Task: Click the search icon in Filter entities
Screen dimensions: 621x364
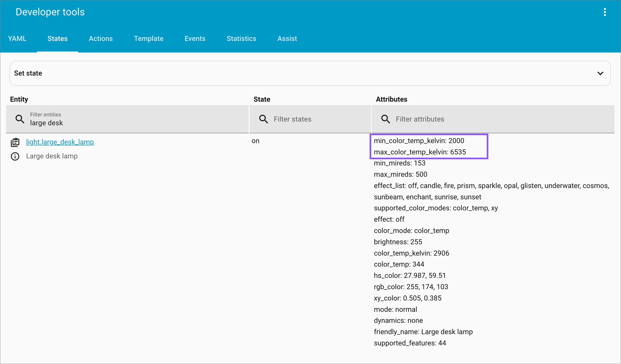Action: [x=20, y=119]
